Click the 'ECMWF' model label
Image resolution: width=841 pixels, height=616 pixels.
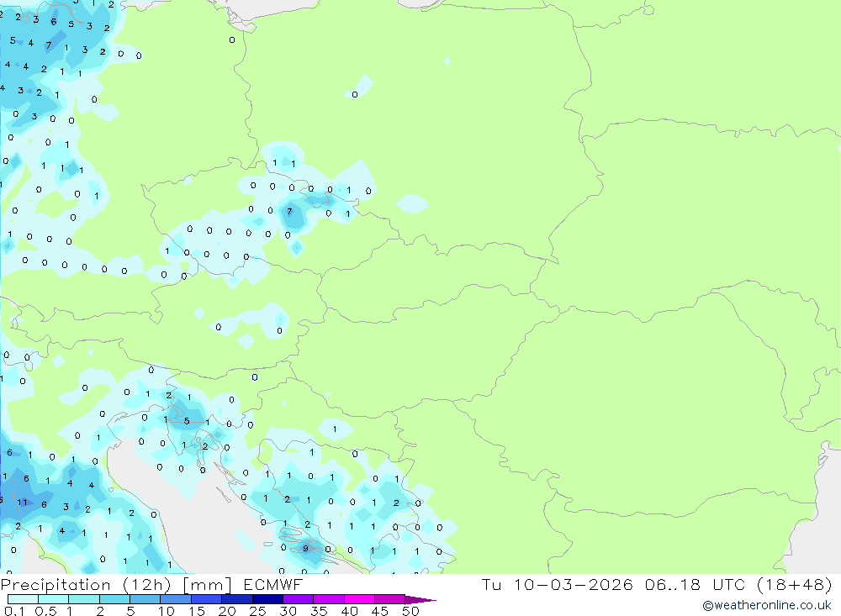(x=273, y=584)
